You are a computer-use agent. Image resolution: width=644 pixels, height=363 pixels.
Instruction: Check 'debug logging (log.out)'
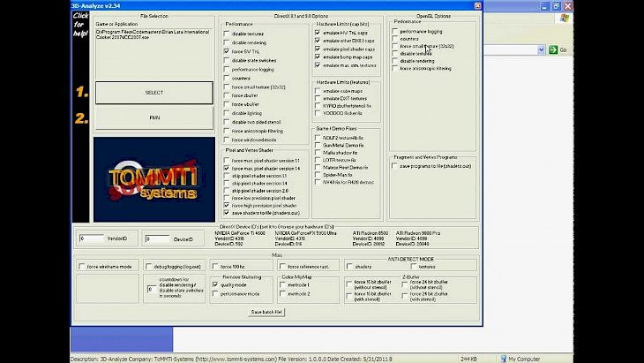tap(149, 267)
